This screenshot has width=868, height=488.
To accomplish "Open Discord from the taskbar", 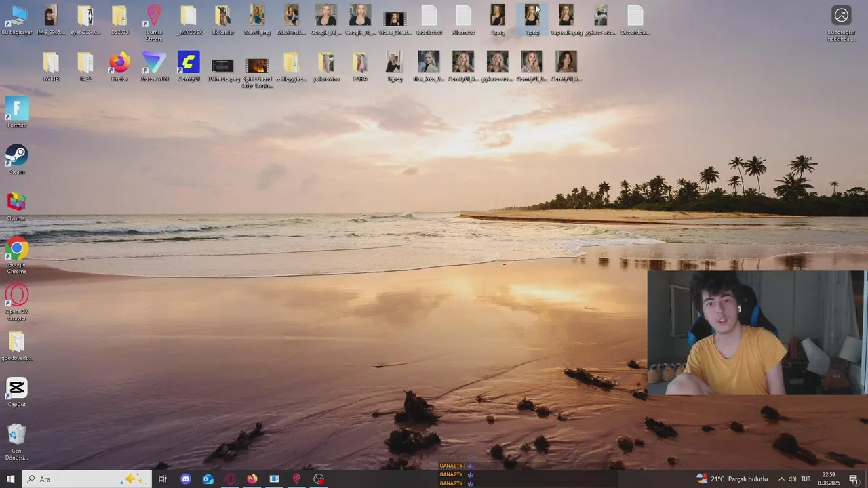I will click(x=186, y=479).
